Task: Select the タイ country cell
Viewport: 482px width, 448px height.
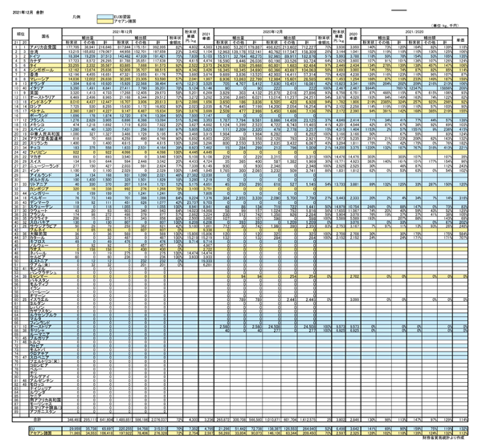Action: click(46, 66)
